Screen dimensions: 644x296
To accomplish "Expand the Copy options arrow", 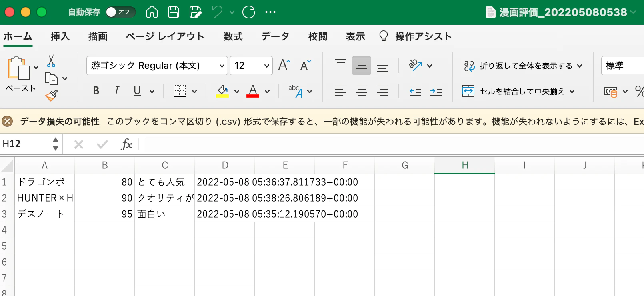I will pos(65,79).
